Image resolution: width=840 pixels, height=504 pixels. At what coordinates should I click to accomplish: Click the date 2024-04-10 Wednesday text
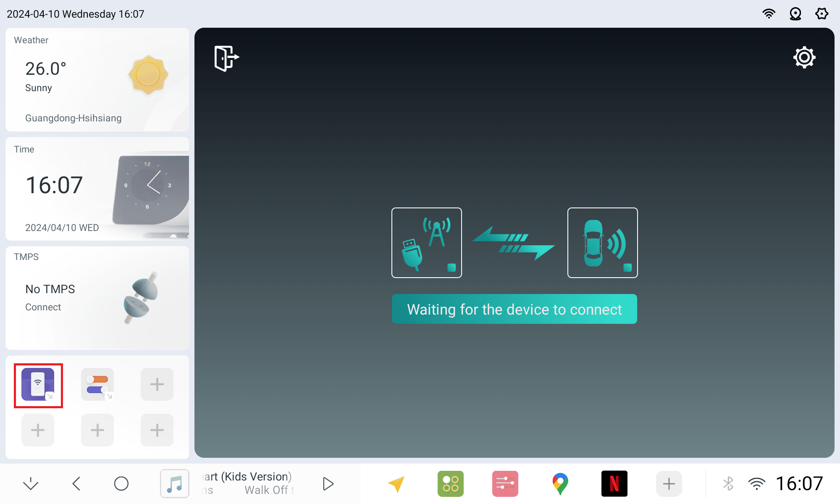(x=76, y=14)
